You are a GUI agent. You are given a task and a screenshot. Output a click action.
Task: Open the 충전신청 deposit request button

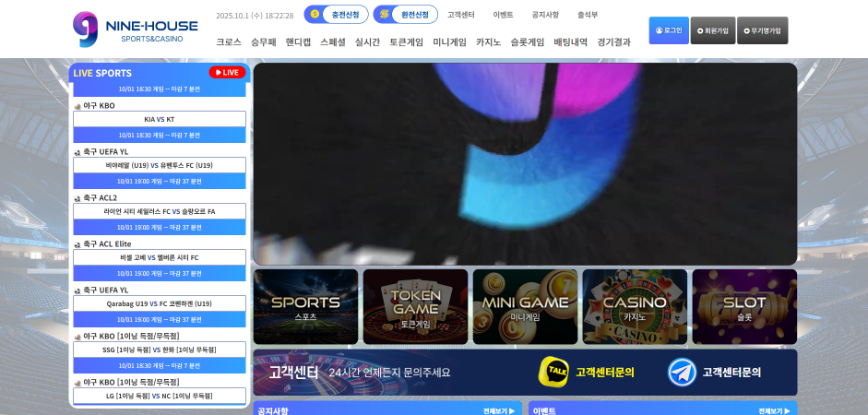[336, 15]
